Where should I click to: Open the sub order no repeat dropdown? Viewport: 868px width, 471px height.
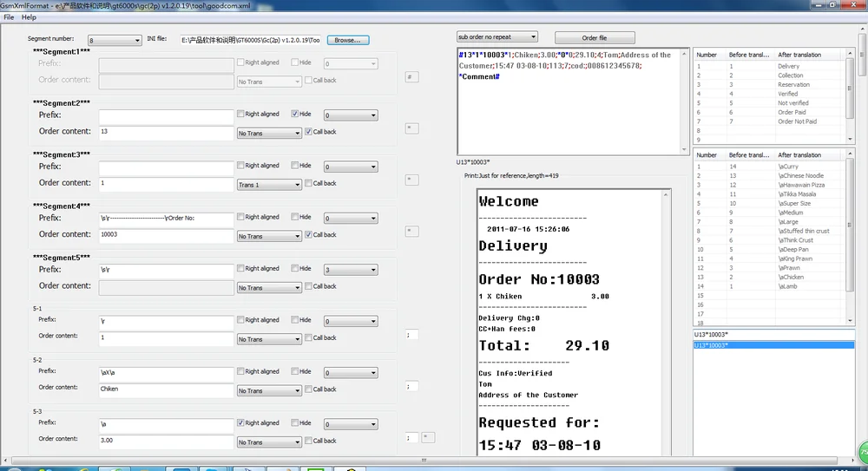[x=496, y=37]
